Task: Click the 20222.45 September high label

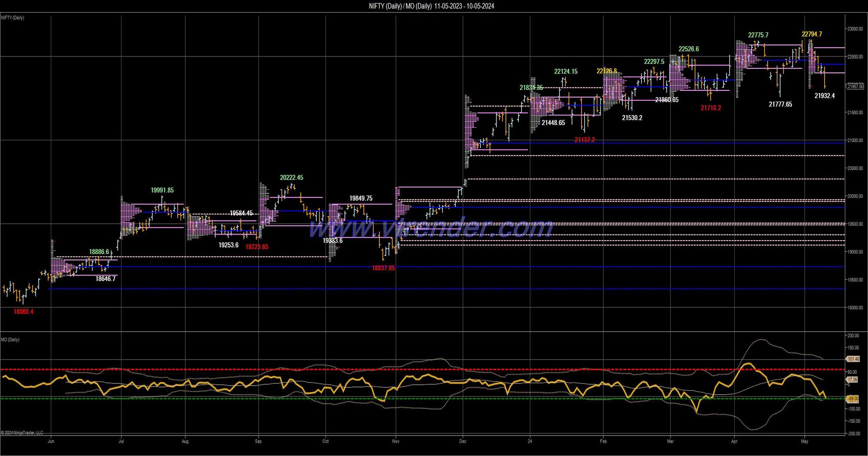Action: [292, 178]
